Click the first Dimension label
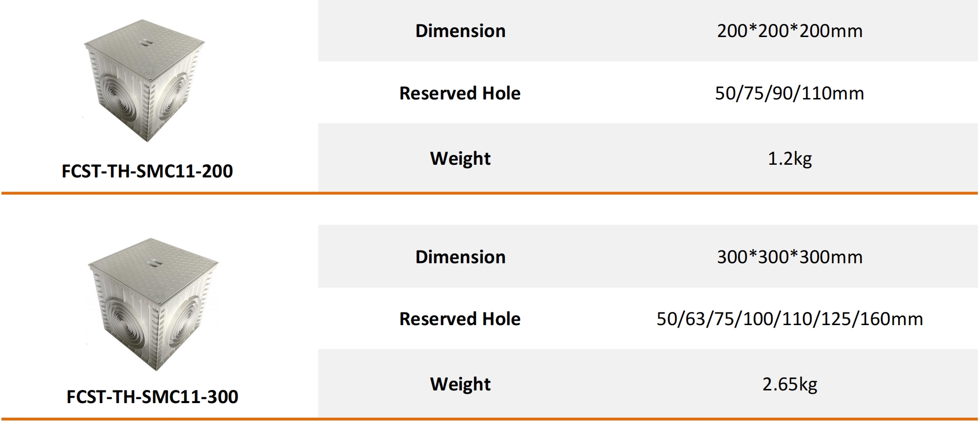Viewport: 980px width, 445px height. pyautogui.click(x=460, y=31)
